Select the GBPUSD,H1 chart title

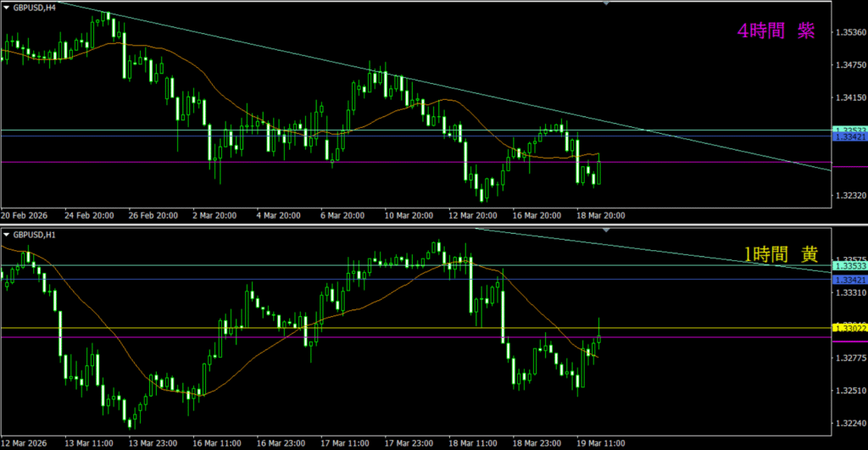(x=35, y=235)
